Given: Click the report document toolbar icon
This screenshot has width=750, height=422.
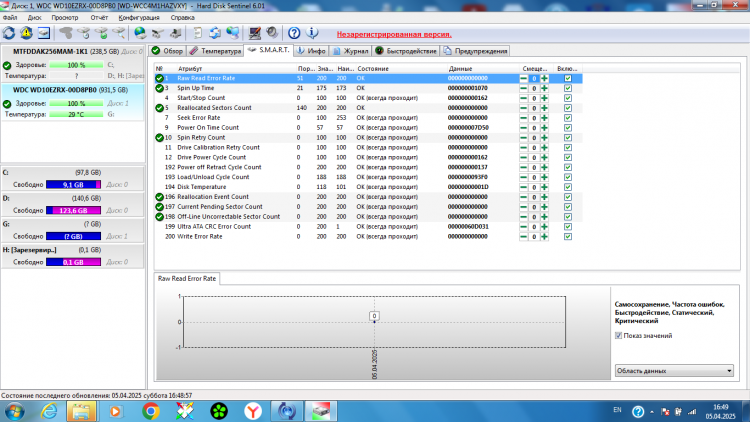Looking at the screenshot, I should tap(197, 33).
